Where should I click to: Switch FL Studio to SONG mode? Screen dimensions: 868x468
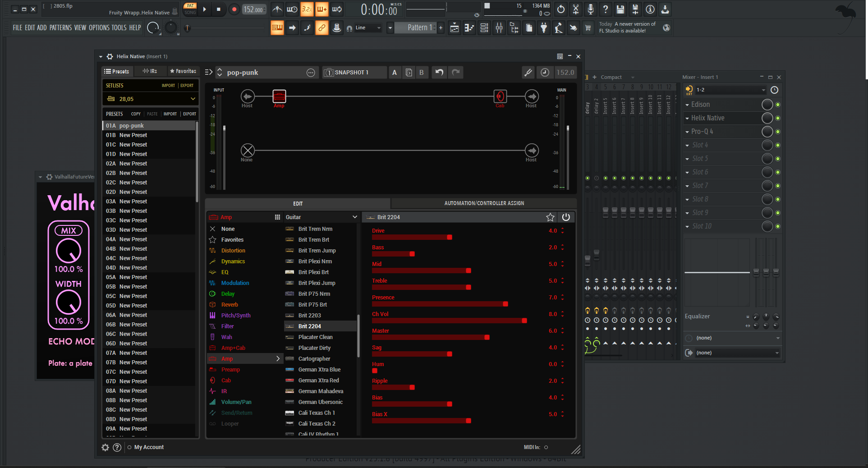190,13
